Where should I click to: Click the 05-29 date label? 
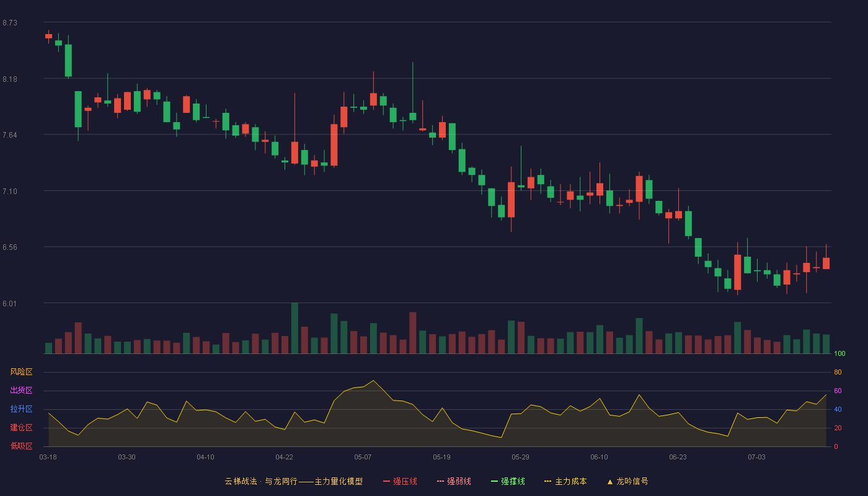pyautogui.click(x=520, y=457)
